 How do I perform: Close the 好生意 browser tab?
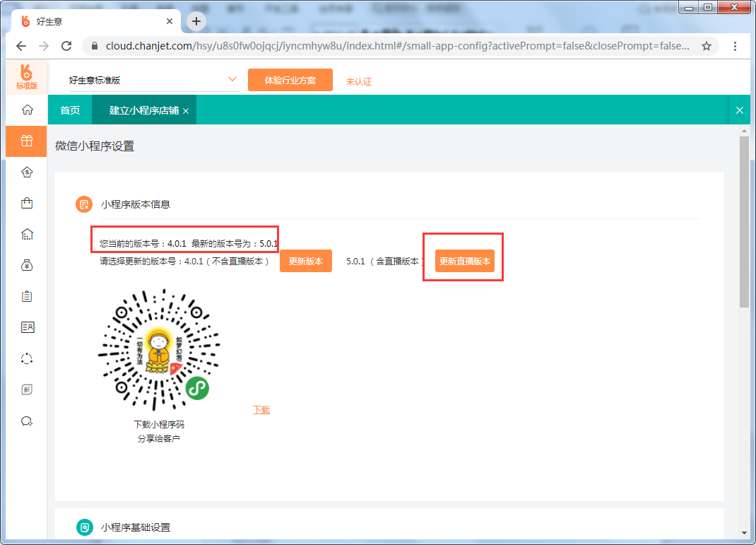170,21
